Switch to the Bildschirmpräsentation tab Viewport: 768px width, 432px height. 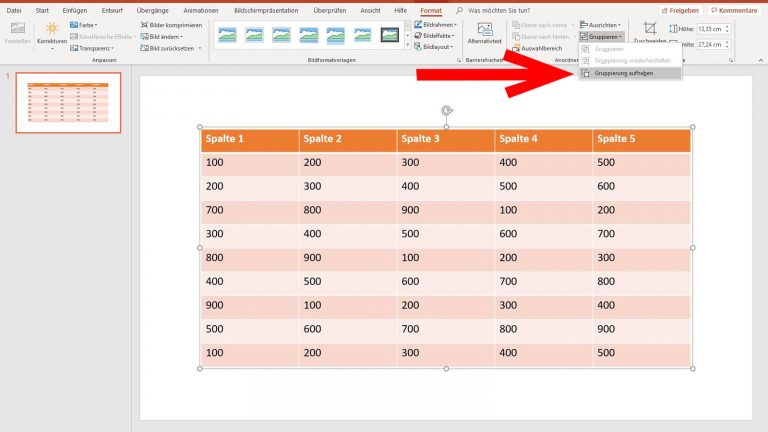[x=266, y=10]
